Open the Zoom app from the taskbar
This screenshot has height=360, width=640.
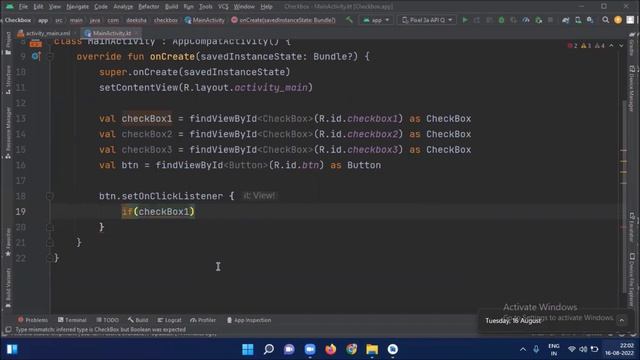pos(310,349)
